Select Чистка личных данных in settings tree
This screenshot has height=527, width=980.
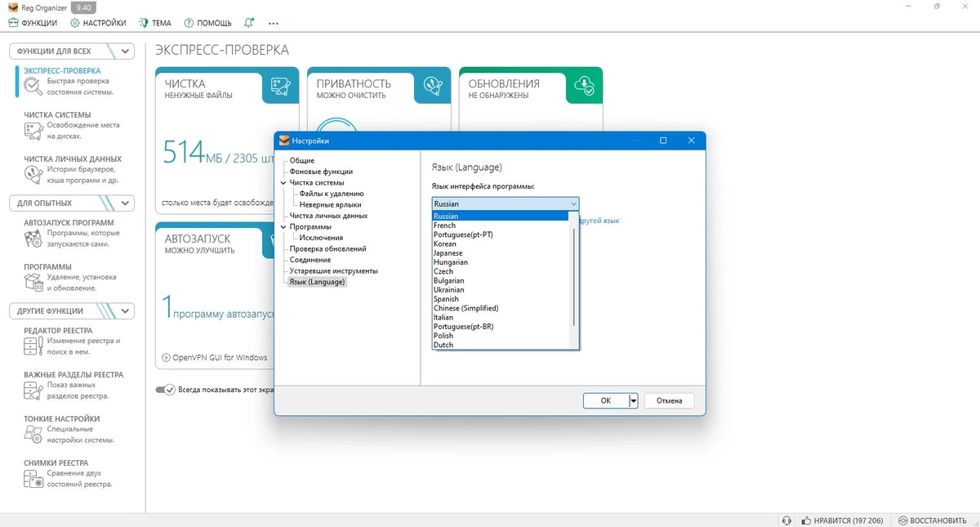pyautogui.click(x=328, y=216)
